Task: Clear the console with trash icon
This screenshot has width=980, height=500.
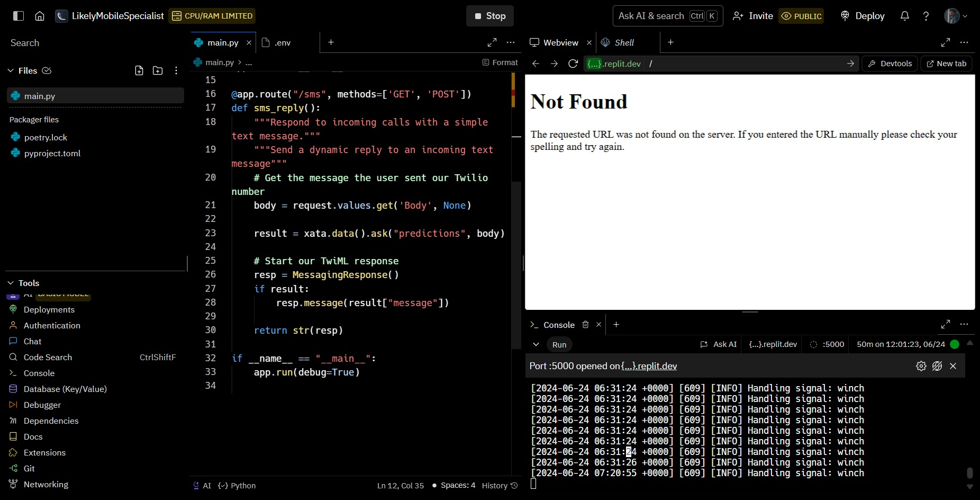Action: [585, 325]
